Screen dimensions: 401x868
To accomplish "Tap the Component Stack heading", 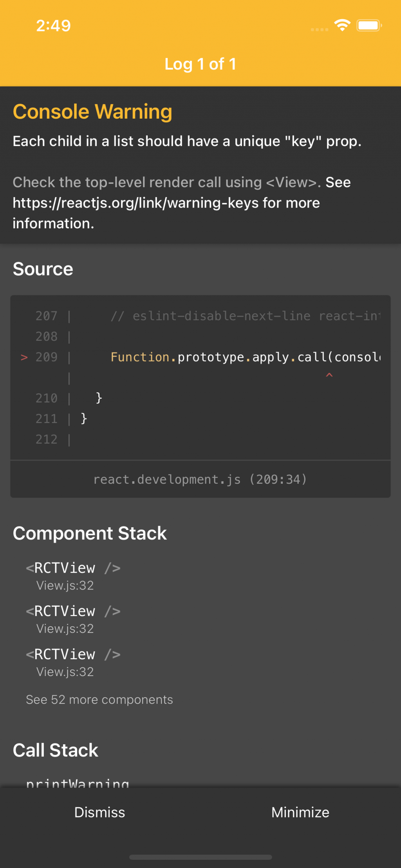I will point(90,533).
